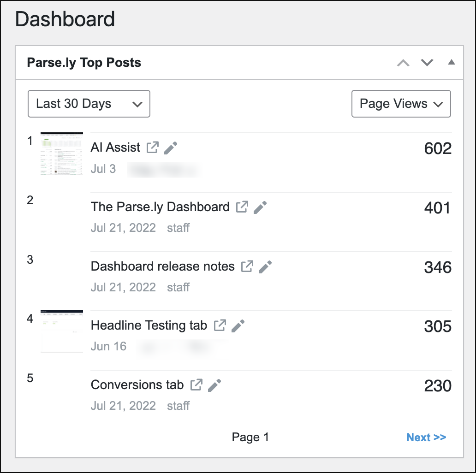476x473 pixels.
Task: Click the 602 page views value
Action: pyautogui.click(x=438, y=148)
